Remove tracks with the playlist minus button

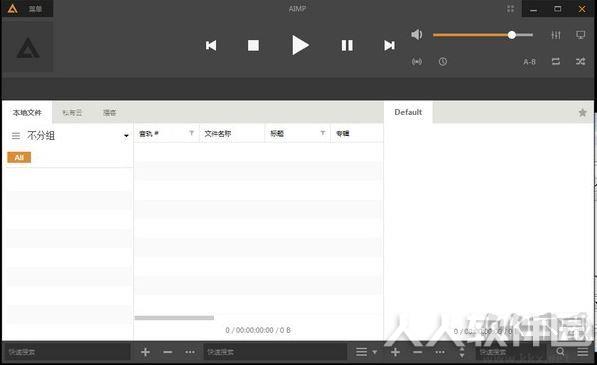[x=418, y=352]
